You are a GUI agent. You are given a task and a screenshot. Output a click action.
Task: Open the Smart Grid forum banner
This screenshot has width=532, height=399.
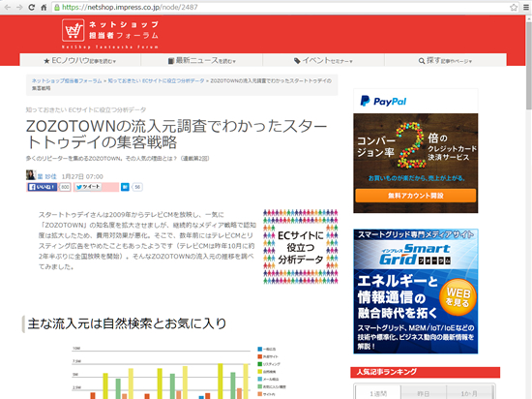(x=416, y=292)
